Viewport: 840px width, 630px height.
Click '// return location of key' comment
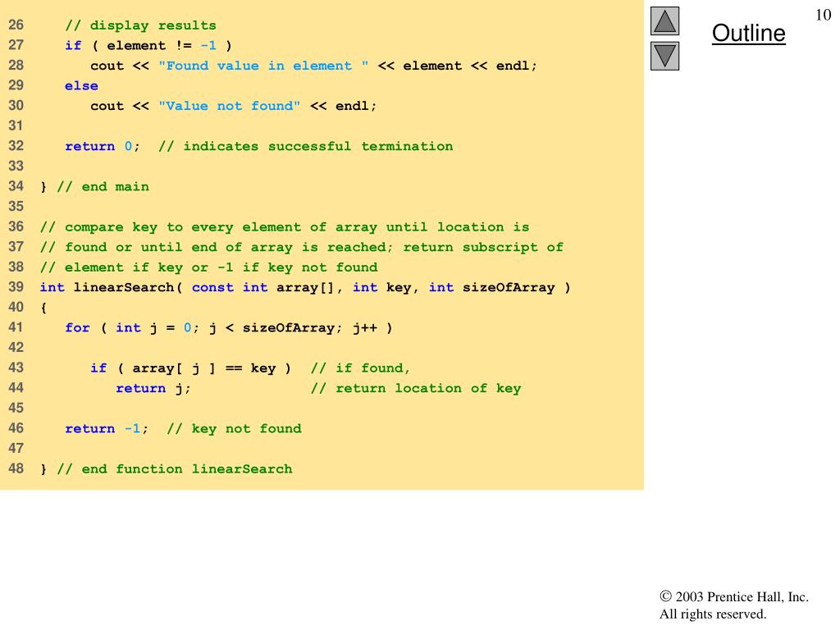(416, 388)
